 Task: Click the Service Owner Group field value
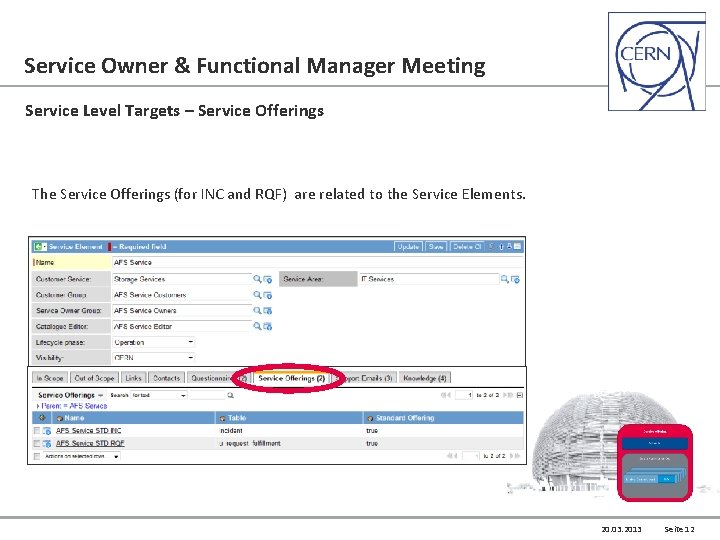click(181, 310)
